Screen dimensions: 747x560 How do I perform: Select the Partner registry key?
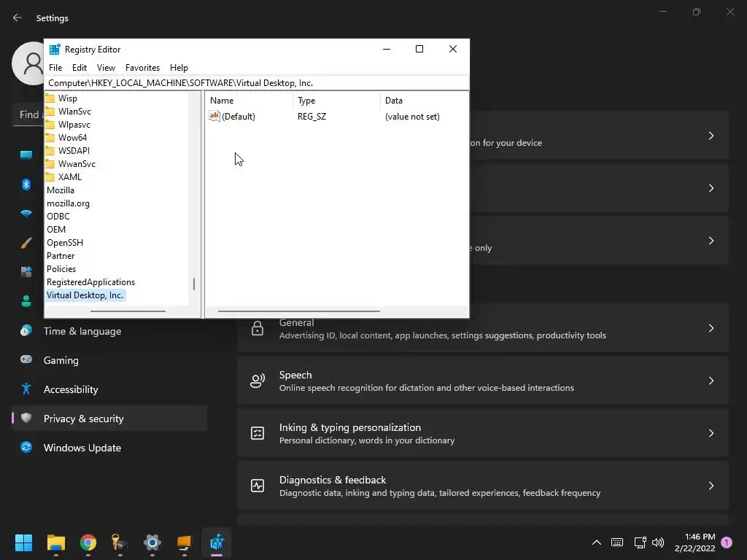tap(61, 256)
